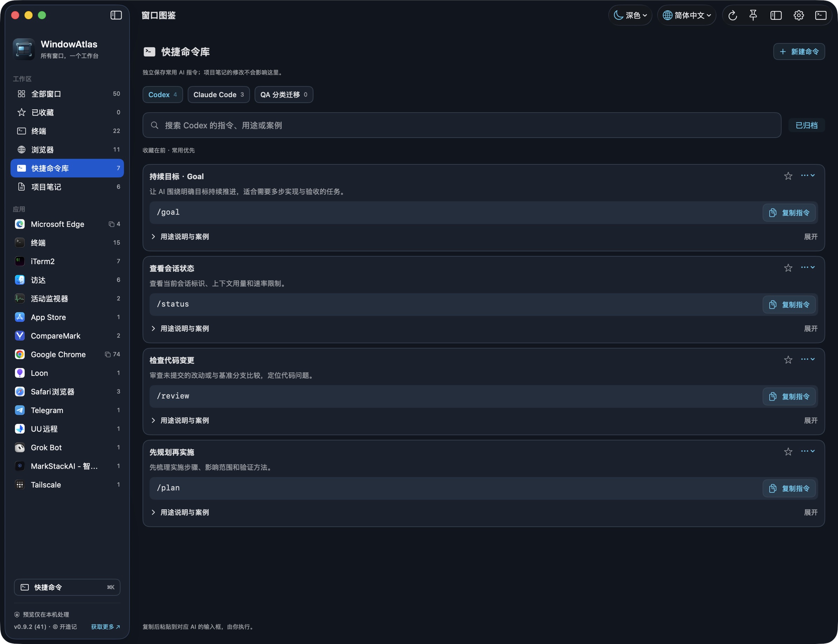Viewport: 838px width, 644px height.
Task: Open 全部窗口 in the workspace list
Action: tap(67, 94)
